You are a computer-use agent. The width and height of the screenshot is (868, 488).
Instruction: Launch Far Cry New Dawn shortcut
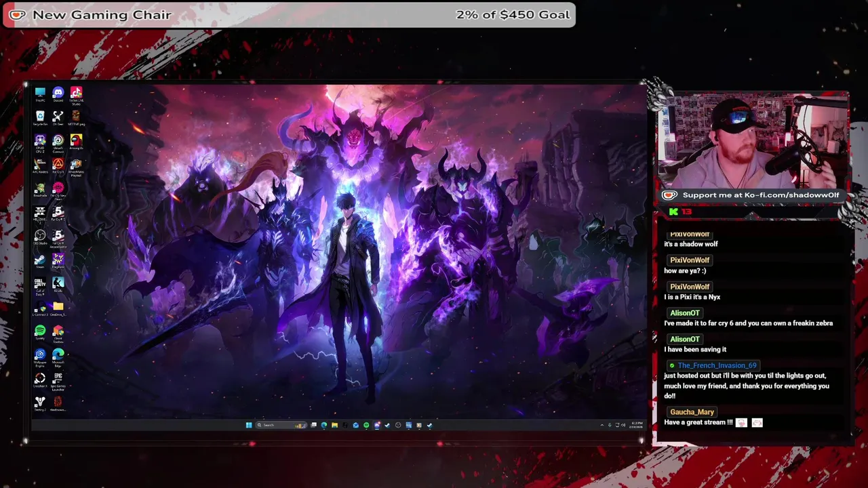click(x=58, y=190)
